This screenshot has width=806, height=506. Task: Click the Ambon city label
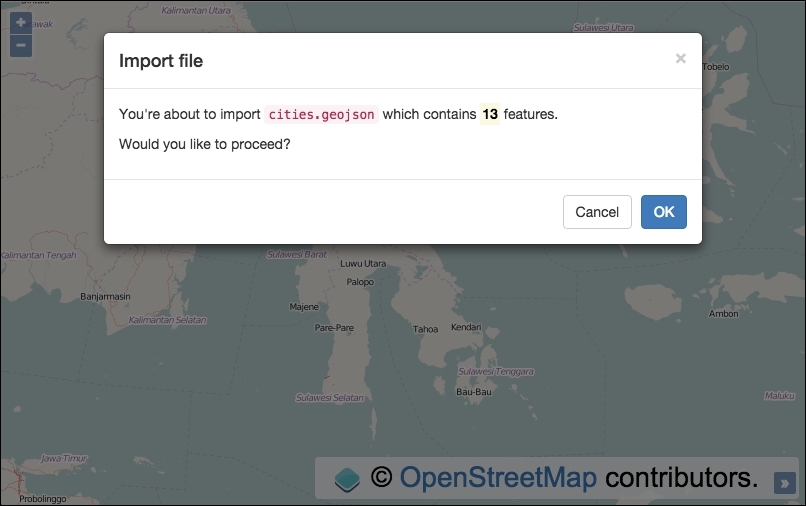pos(723,314)
